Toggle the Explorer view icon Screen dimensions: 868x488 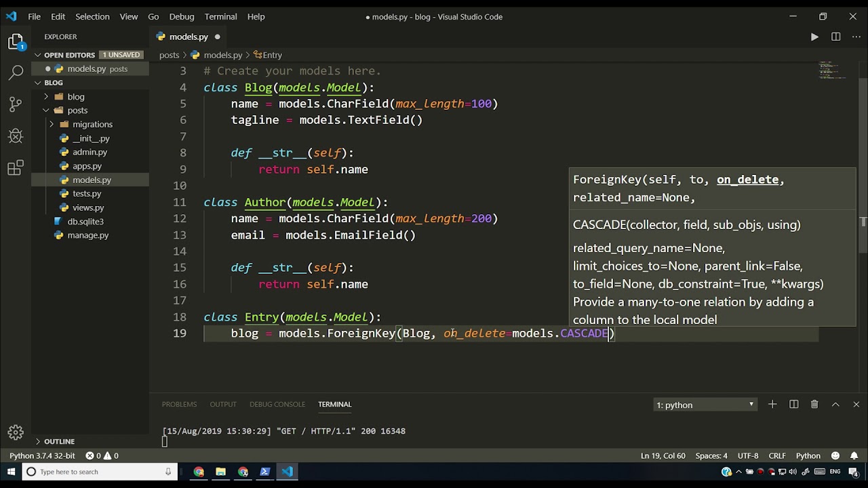tap(16, 42)
